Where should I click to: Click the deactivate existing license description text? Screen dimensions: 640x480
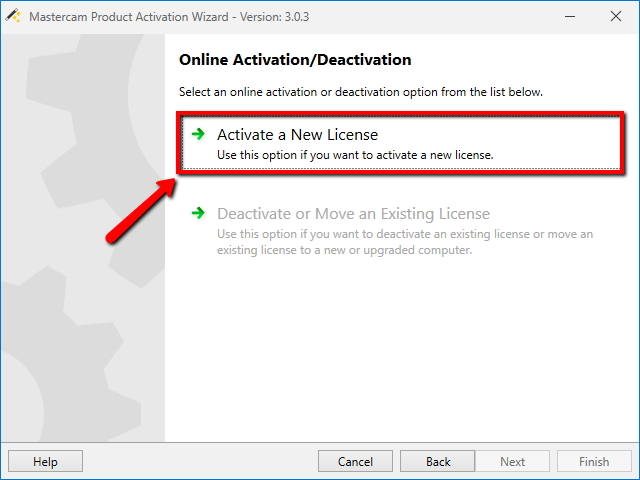(x=405, y=242)
